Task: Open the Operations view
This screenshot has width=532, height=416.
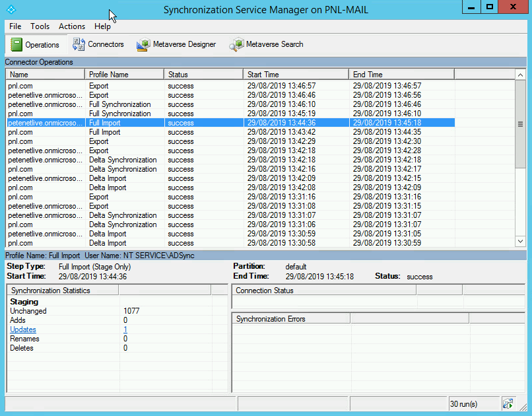Action: [36, 44]
